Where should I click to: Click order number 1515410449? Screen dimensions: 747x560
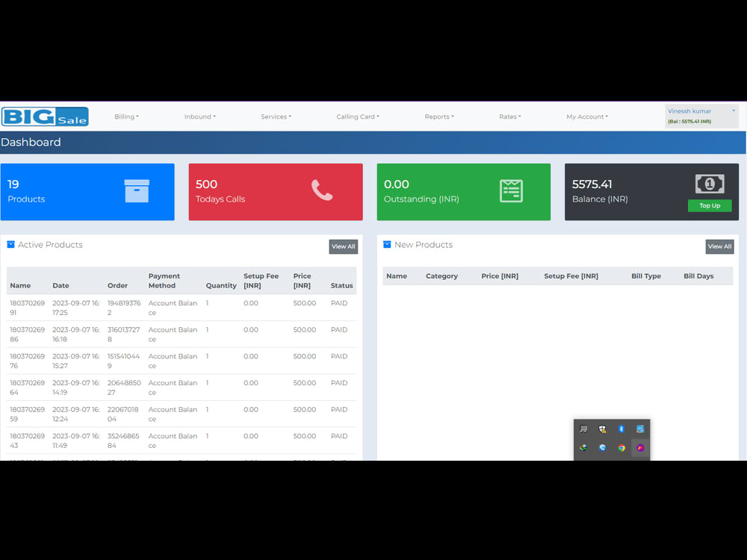(124, 361)
